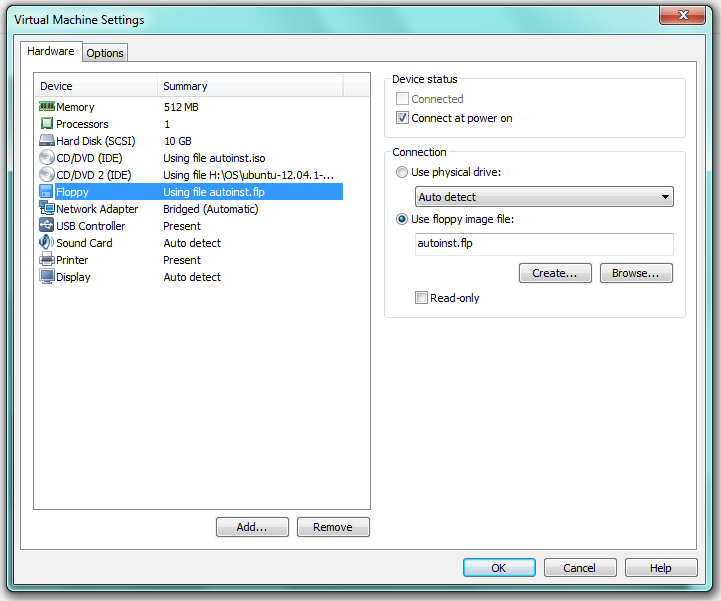
Task: Click the 512 MB summary value
Action: click(181, 107)
